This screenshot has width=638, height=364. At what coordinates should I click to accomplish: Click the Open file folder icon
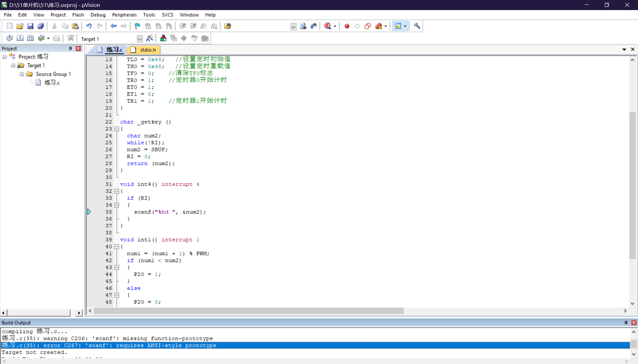[x=20, y=26]
